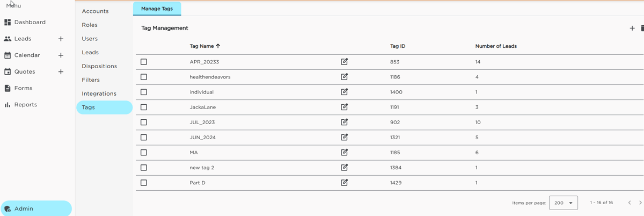Image resolution: width=644 pixels, height=216 pixels.
Task: Click the Tag ID 1400 cell
Action: (396, 92)
